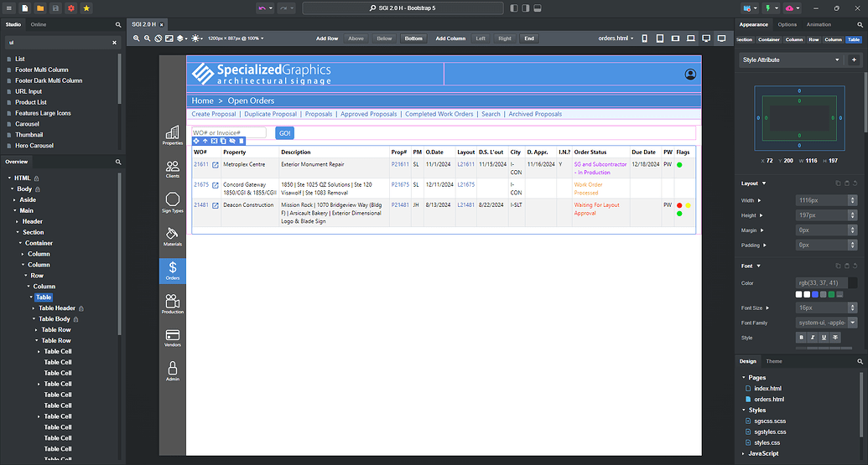Click the Properties sidebar icon in page
868x465 pixels.
tap(172, 135)
